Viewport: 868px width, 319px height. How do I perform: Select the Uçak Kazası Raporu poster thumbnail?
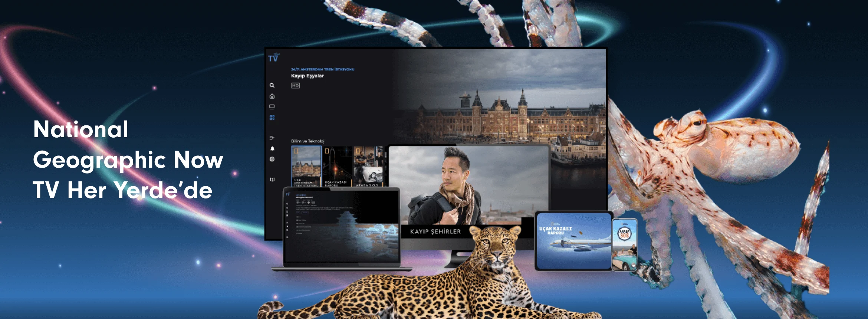pos(337,167)
